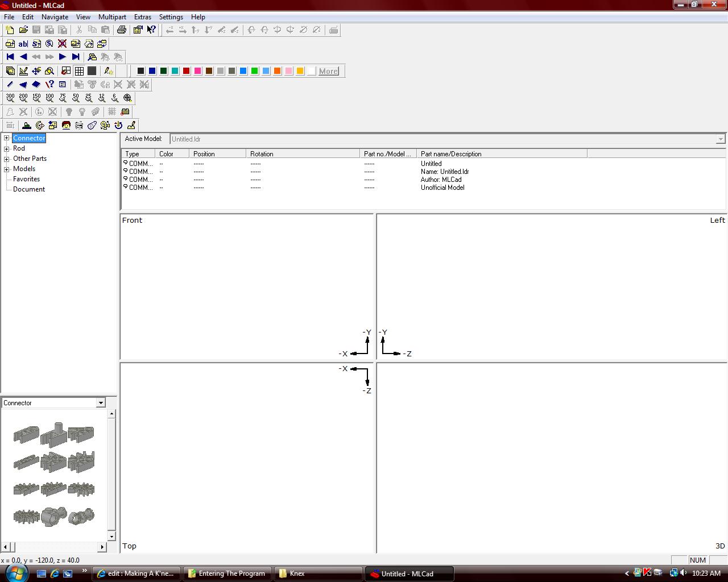Set zoom to 300 percent
This screenshot has height=582, width=728.
coord(10,98)
